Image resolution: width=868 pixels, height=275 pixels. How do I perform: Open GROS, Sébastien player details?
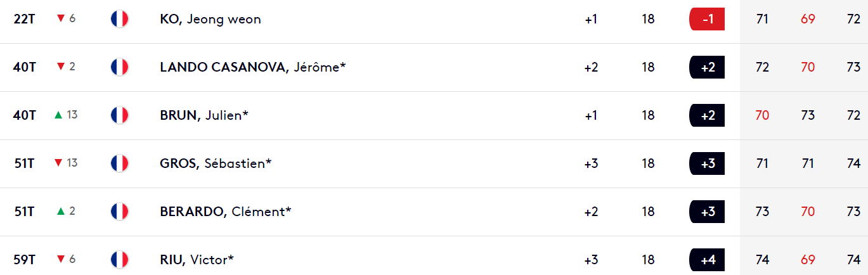click(216, 163)
